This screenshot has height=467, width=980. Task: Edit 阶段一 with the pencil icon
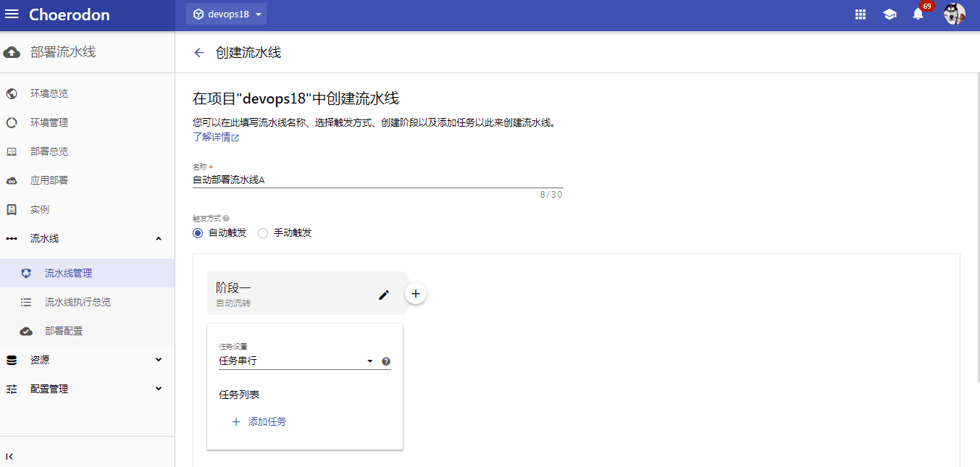coord(384,295)
